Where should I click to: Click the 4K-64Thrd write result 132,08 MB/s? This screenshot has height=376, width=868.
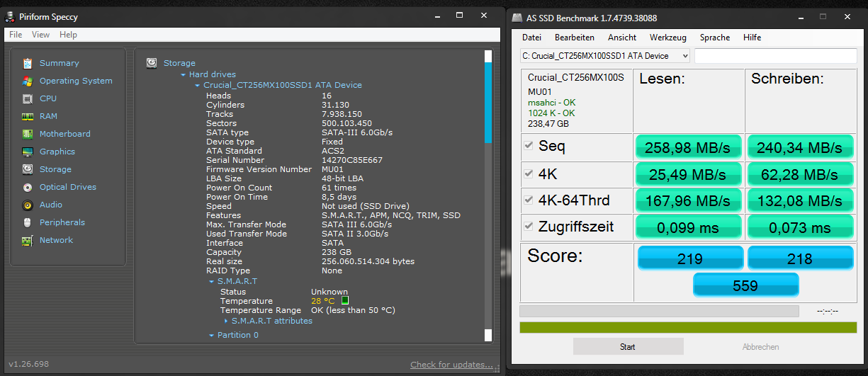pyautogui.click(x=800, y=201)
